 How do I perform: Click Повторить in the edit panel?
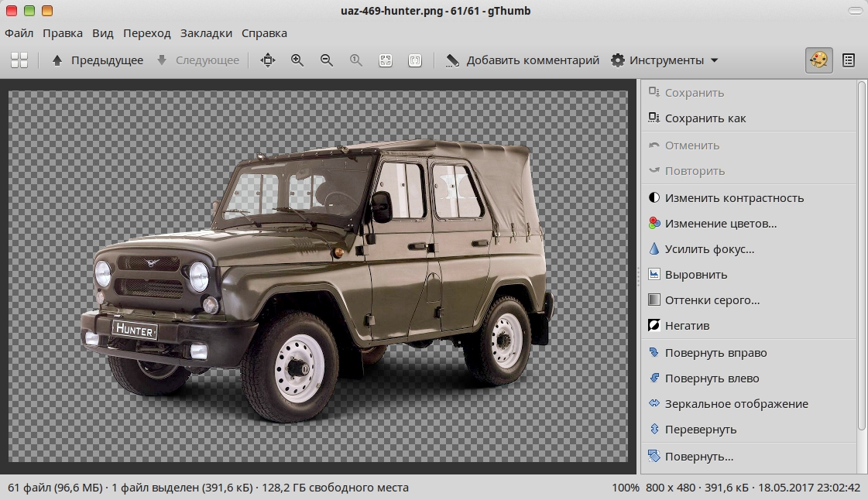pyautogui.click(x=749, y=171)
